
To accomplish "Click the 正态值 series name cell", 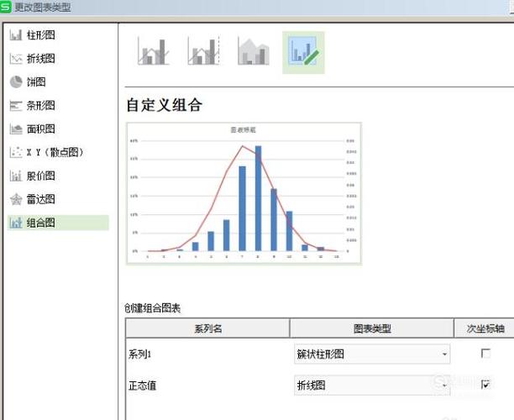I will pos(142,386).
